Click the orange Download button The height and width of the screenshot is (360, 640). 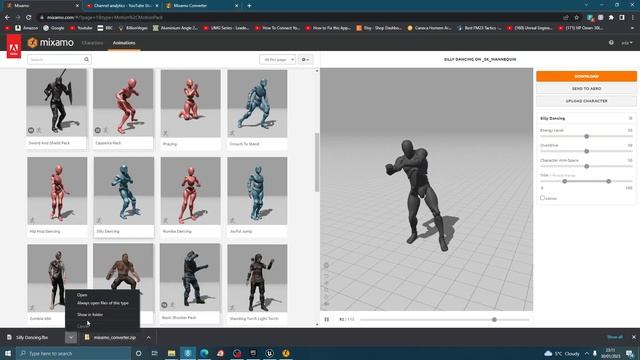pyautogui.click(x=586, y=76)
